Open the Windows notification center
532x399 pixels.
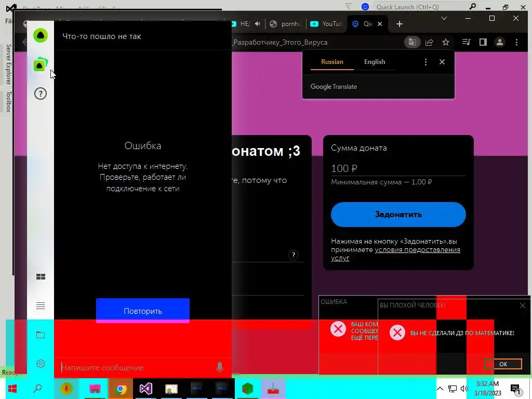(516, 390)
